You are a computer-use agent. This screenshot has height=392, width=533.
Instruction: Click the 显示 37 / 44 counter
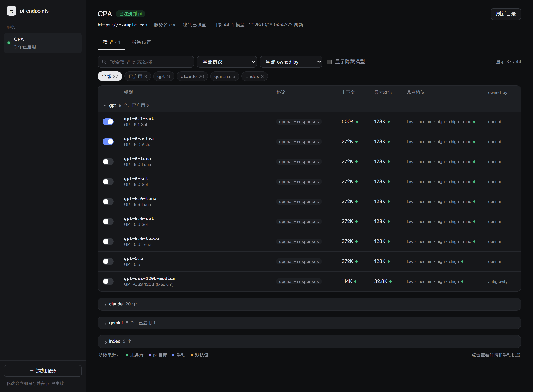(x=508, y=62)
